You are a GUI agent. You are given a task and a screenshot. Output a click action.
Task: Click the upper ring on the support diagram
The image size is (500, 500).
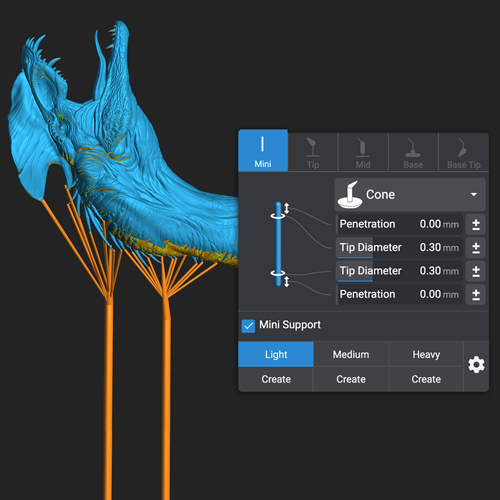tap(278, 216)
